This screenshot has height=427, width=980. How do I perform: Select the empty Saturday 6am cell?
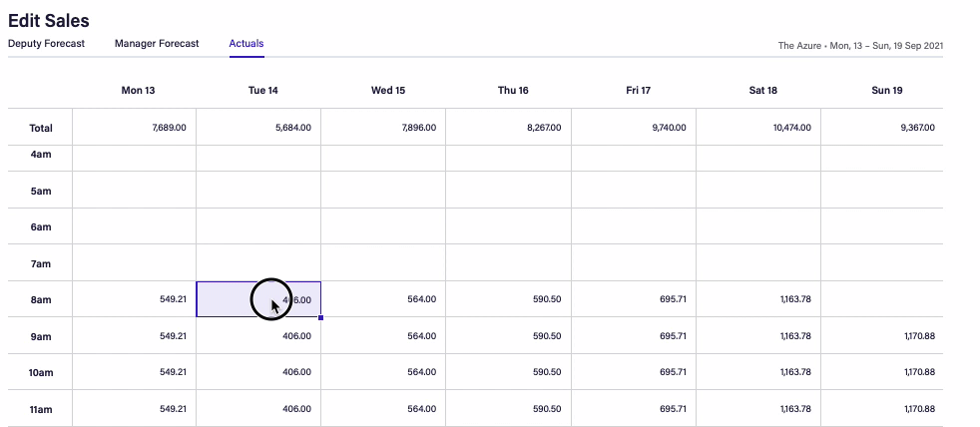[x=758, y=226]
